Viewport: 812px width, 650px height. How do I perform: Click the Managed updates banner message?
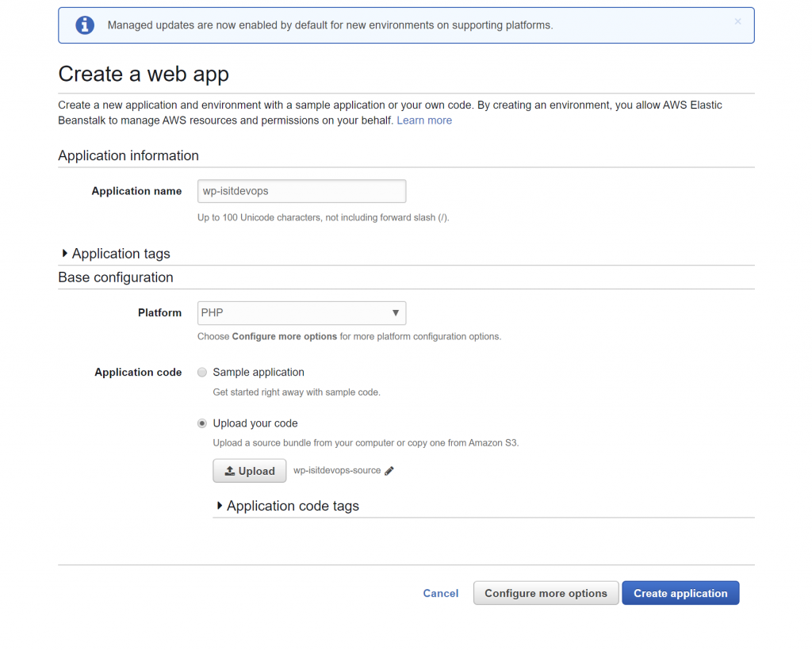click(x=331, y=25)
